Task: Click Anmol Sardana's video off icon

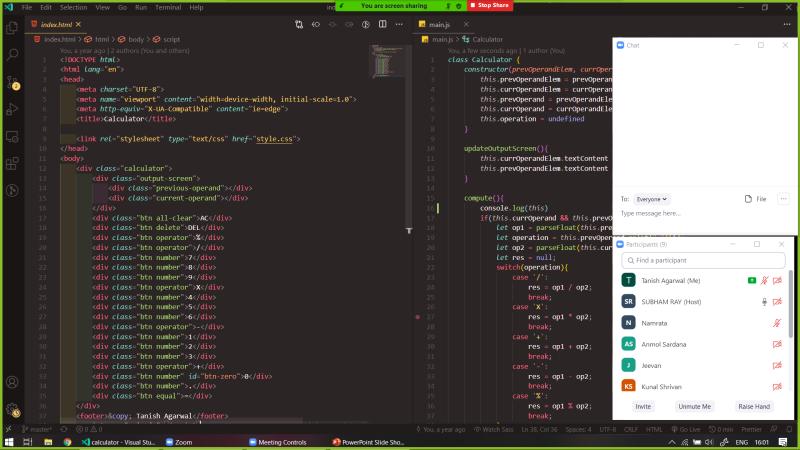Action: coord(777,344)
